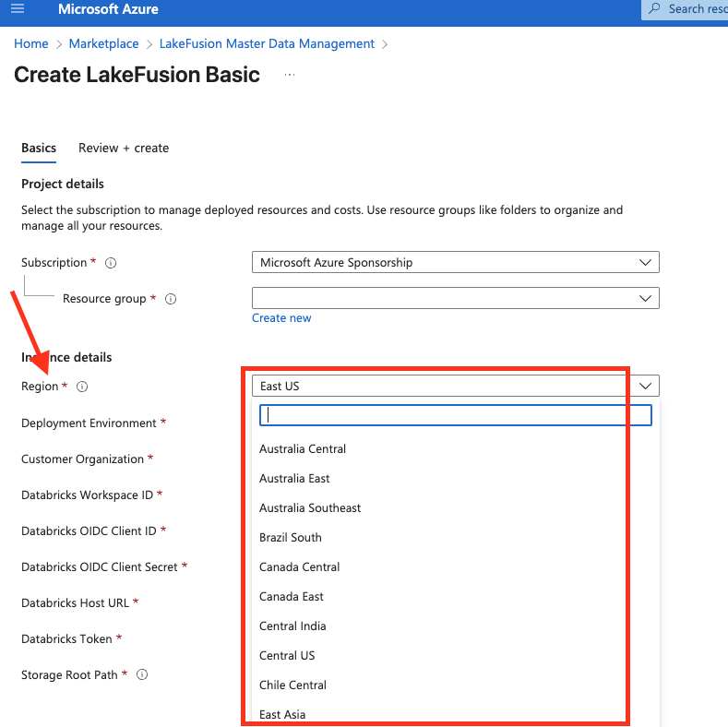Image resolution: width=728 pixels, height=727 pixels.
Task: Show info tooltip for Subscription
Action: [111, 263]
